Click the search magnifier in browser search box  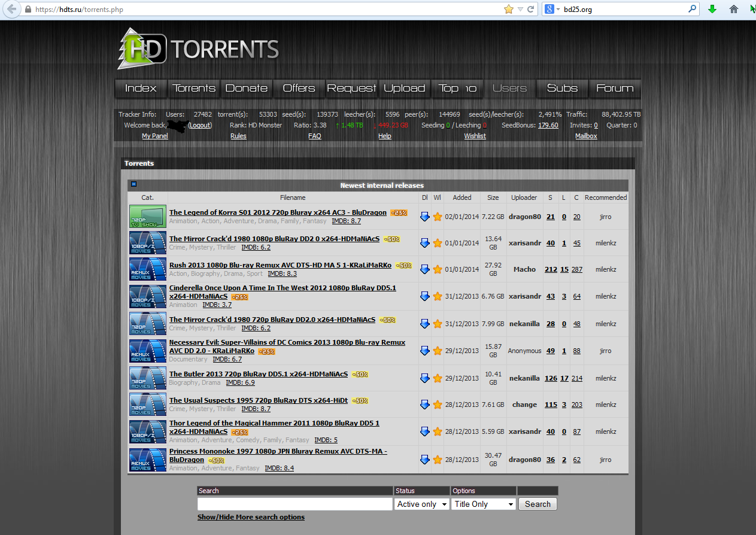[x=693, y=9]
